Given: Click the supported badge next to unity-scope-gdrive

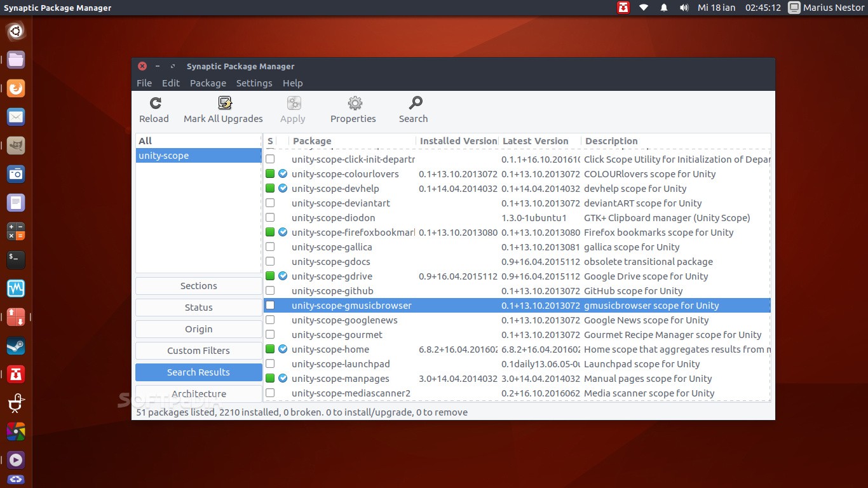Looking at the screenshot, I should tap(283, 276).
